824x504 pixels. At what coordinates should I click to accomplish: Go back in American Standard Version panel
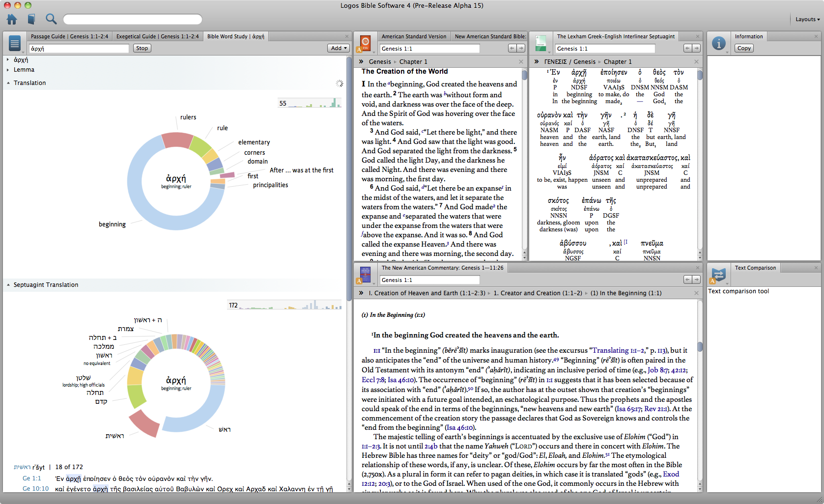[x=512, y=48]
